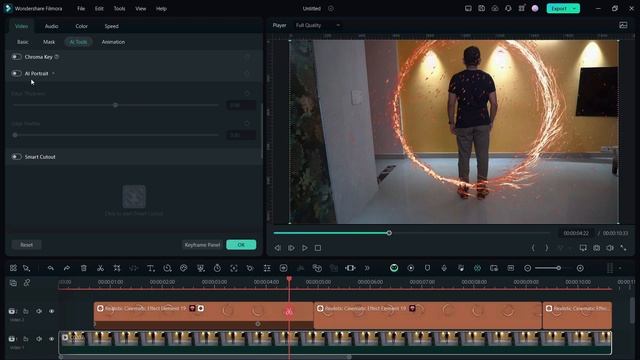
Task: Expand more timeline tools chevron
Action: coord(367,268)
